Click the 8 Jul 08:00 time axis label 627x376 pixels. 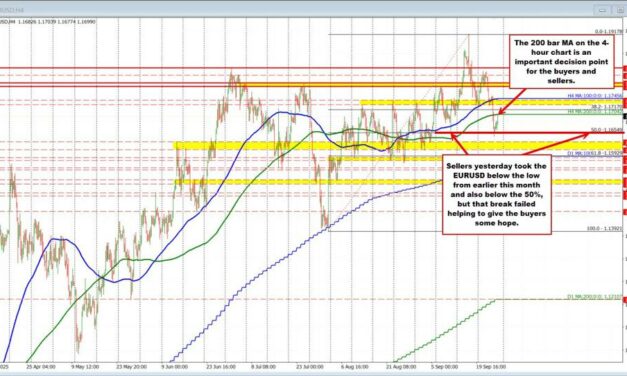(x=263, y=366)
